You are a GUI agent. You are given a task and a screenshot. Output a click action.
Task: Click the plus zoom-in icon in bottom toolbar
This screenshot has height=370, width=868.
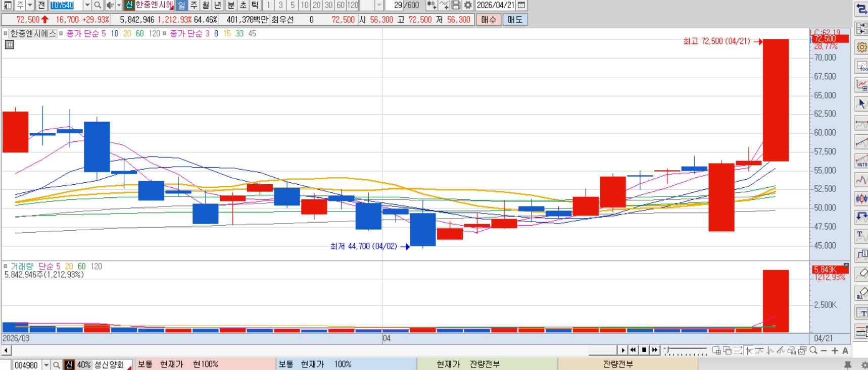pyautogui.click(x=835, y=351)
